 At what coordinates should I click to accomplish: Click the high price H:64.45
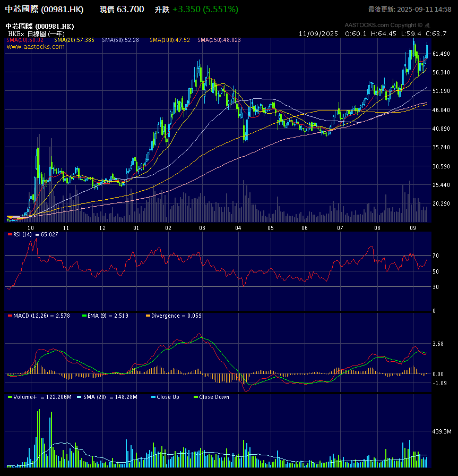click(x=384, y=33)
